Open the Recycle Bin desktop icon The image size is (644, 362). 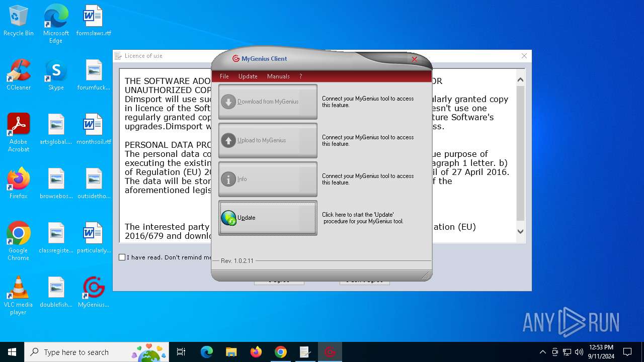tap(19, 21)
